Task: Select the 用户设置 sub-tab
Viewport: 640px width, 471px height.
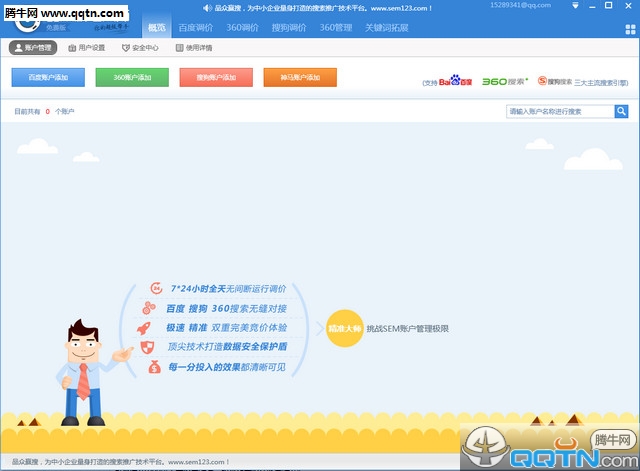Action: [x=86, y=47]
